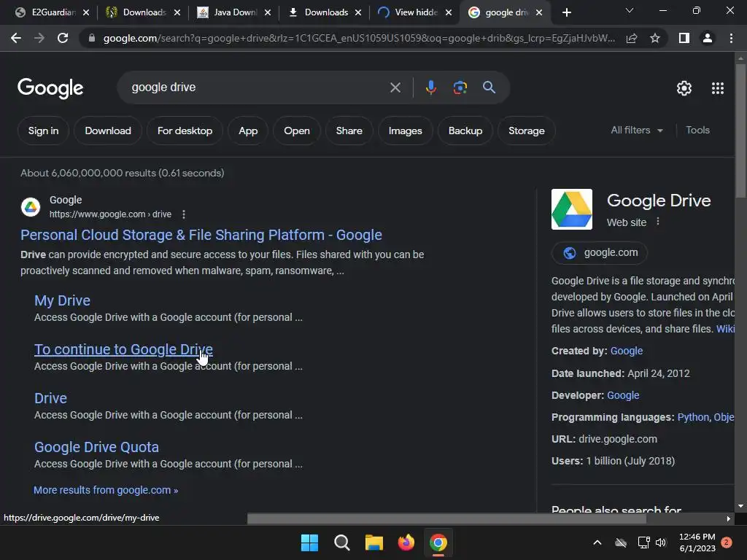This screenshot has width=747, height=560.
Task: Open Chrome side panel
Action: coord(684,38)
